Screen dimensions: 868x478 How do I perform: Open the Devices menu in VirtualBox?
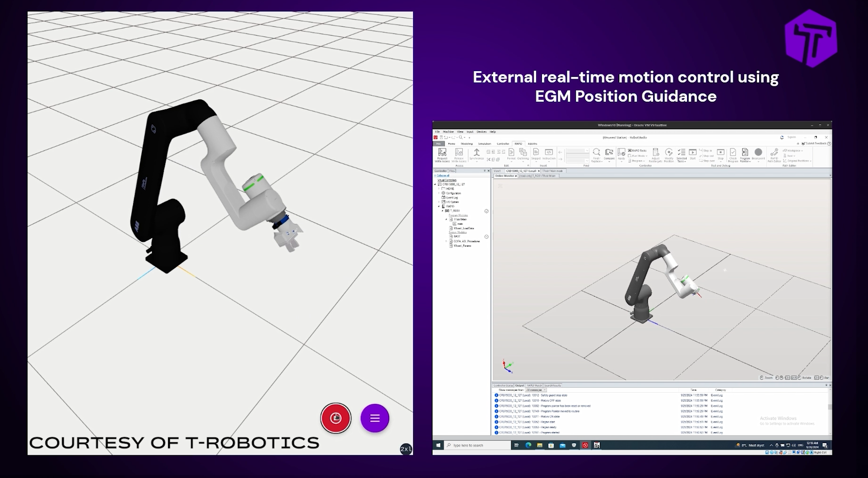click(x=481, y=132)
